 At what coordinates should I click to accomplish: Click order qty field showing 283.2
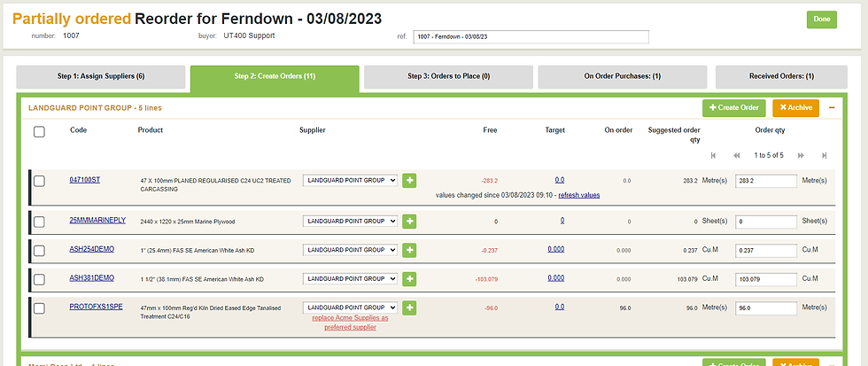click(x=766, y=181)
